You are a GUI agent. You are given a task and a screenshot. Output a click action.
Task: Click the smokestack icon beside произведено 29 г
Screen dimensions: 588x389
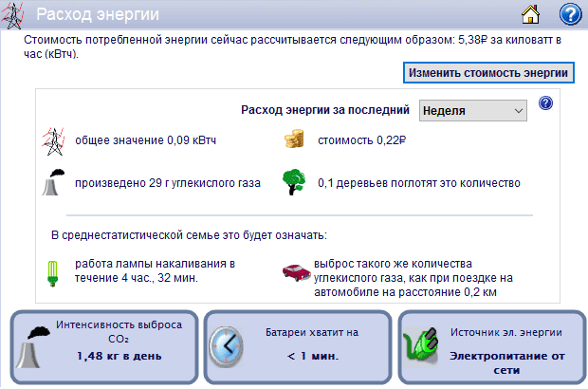(52, 182)
